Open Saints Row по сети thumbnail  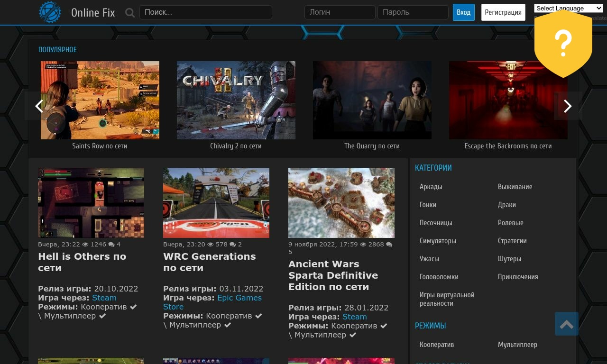(100, 100)
